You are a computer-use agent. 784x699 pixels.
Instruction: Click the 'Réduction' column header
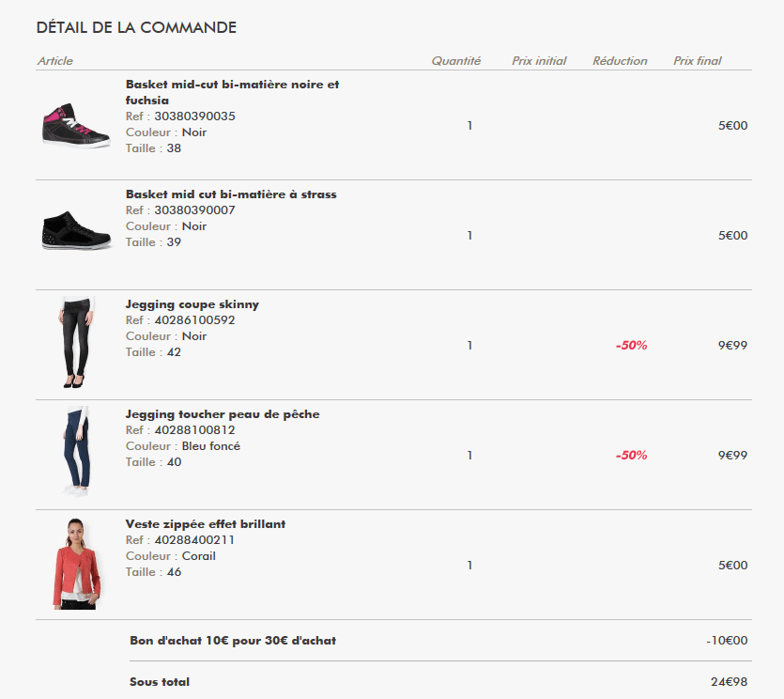coord(620,61)
